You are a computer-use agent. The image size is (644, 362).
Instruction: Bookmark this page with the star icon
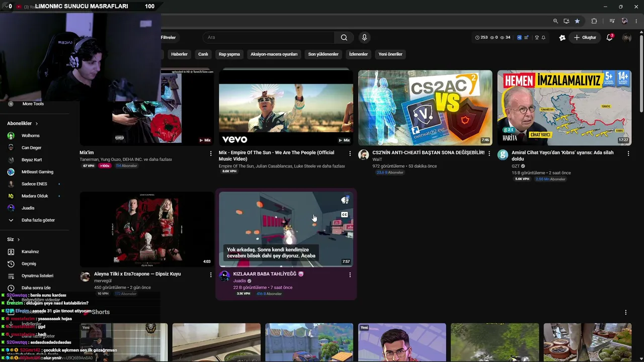tap(577, 21)
